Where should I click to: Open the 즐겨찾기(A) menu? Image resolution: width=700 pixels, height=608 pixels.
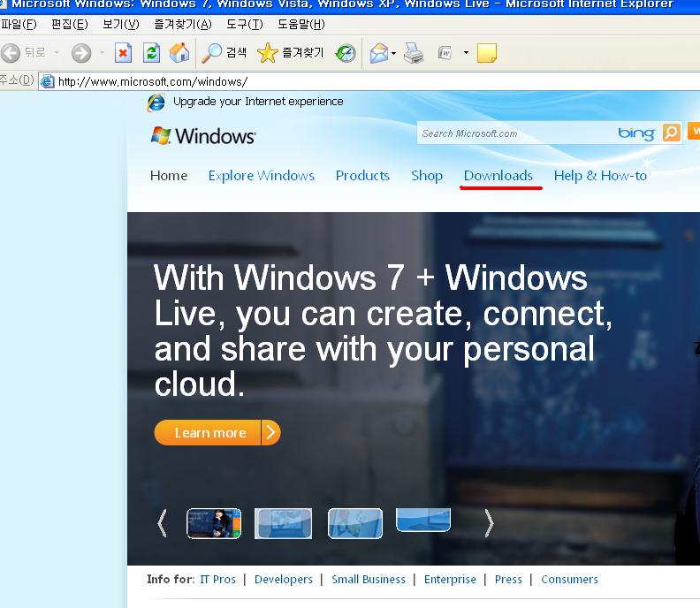(183, 24)
